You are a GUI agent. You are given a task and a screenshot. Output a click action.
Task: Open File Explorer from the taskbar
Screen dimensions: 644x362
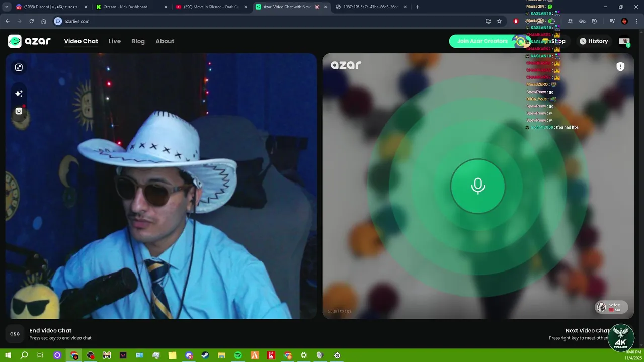221,355
